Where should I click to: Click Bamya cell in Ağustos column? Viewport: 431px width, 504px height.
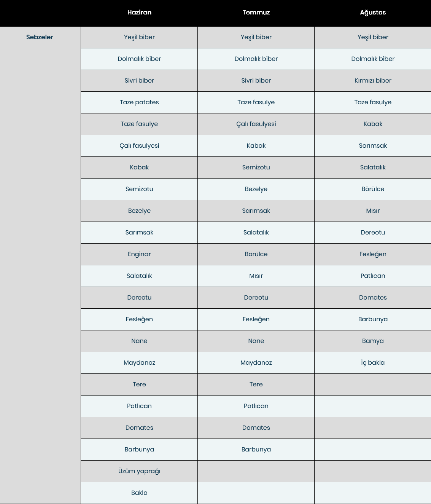[373, 341]
